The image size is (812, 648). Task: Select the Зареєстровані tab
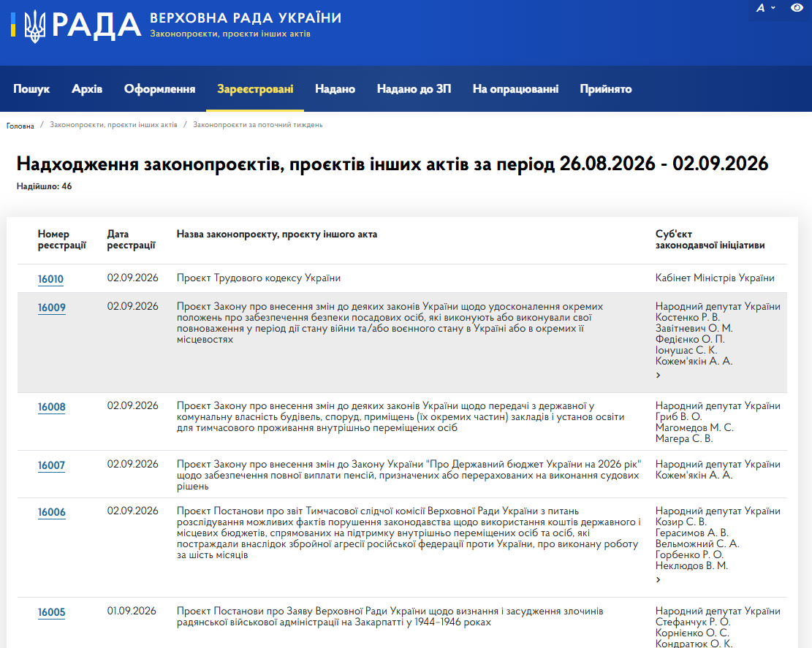[x=255, y=89]
